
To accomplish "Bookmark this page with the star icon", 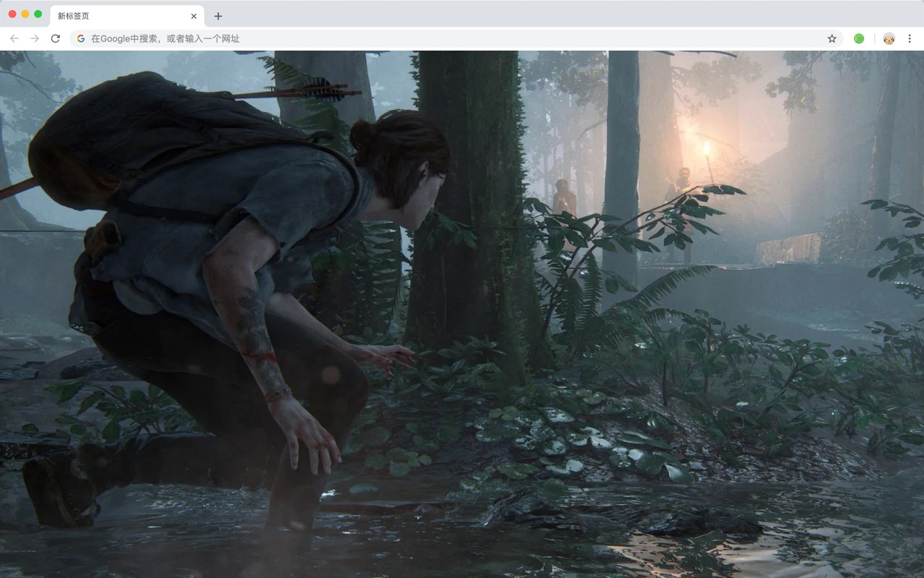I will click(832, 38).
